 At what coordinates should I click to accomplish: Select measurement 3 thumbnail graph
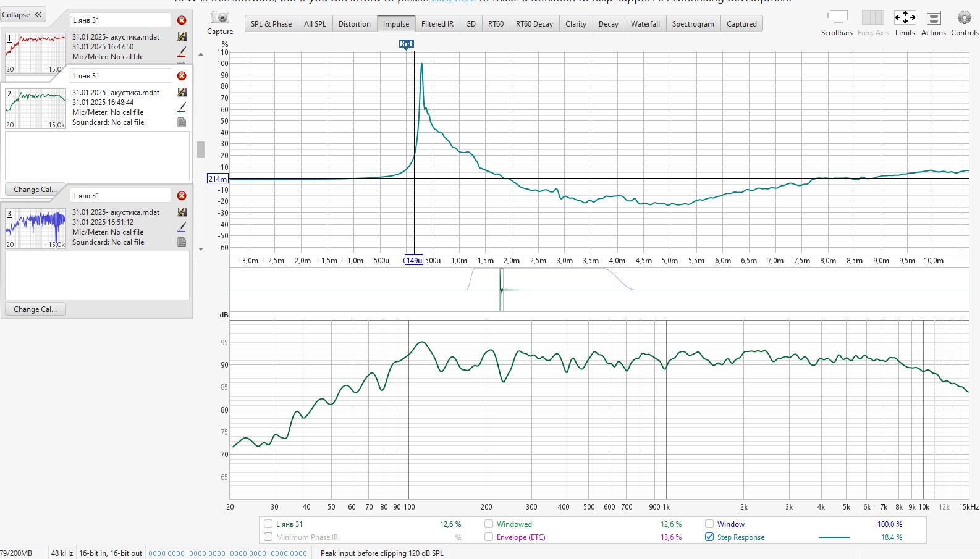point(36,229)
